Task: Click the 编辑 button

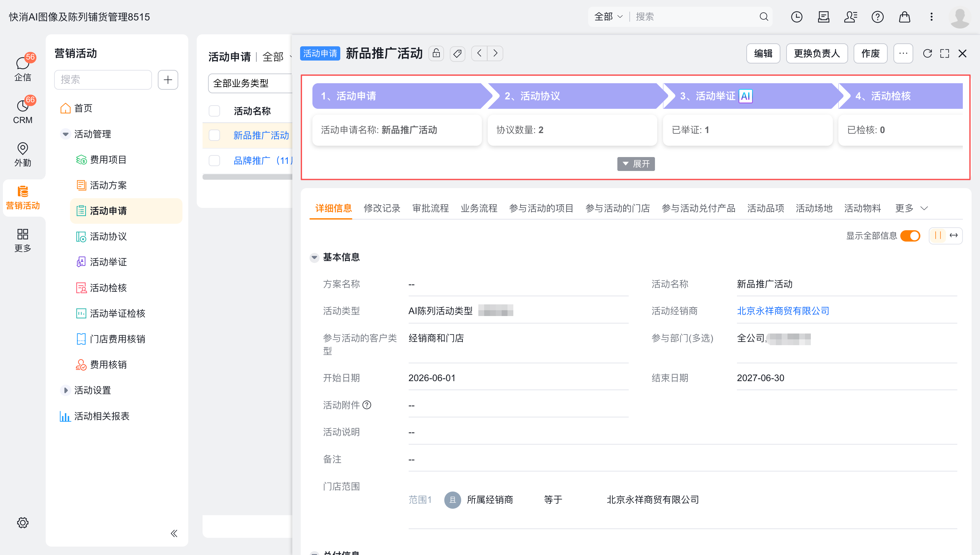Action: pyautogui.click(x=763, y=53)
